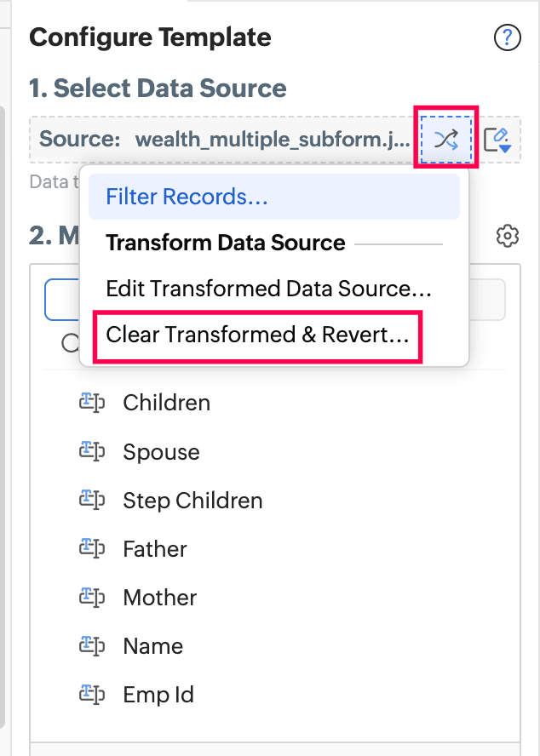
Task: Select Filter Records menu option
Action: (x=274, y=197)
